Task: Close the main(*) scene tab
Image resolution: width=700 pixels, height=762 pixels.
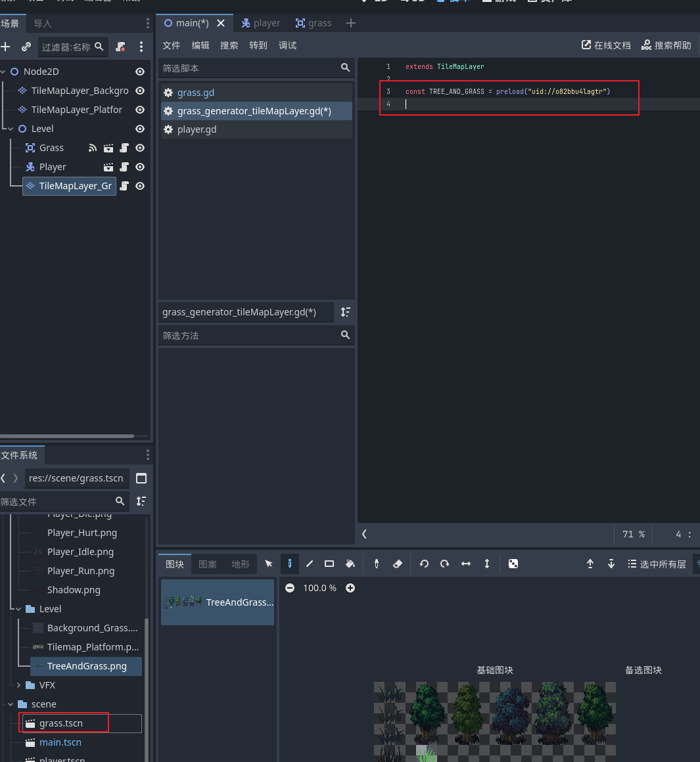Action: click(x=221, y=23)
